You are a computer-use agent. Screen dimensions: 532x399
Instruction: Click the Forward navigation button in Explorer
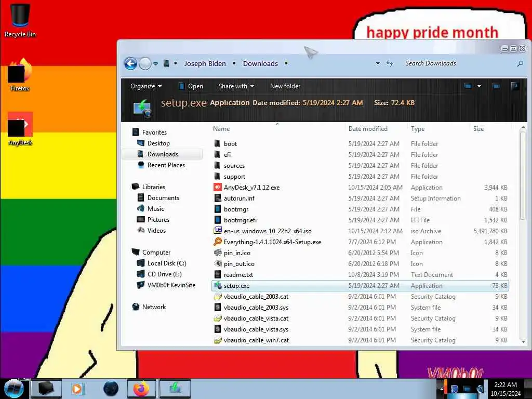(x=145, y=63)
